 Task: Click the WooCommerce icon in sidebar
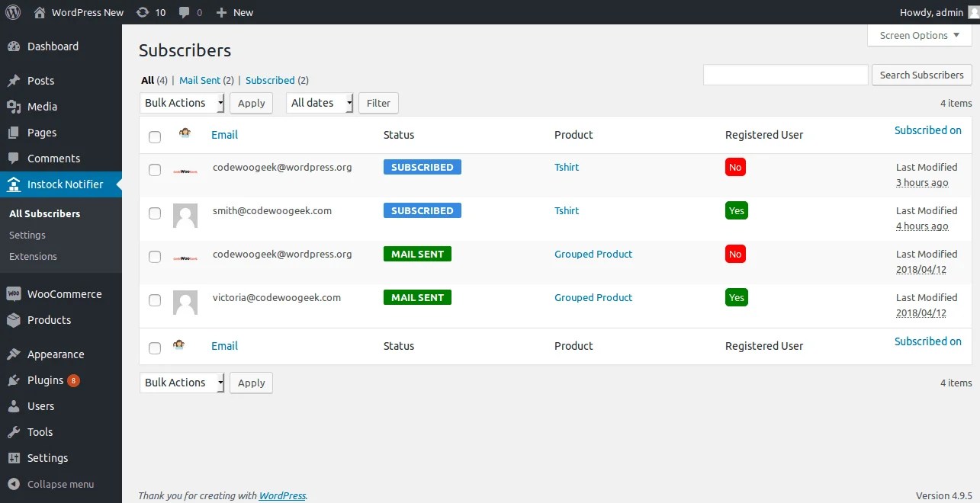pyautogui.click(x=14, y=294)
